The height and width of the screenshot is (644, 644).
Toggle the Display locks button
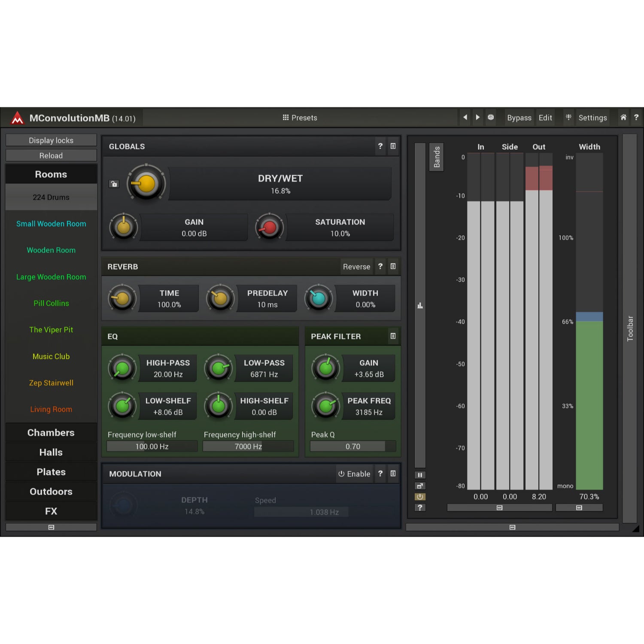point(51,140)
